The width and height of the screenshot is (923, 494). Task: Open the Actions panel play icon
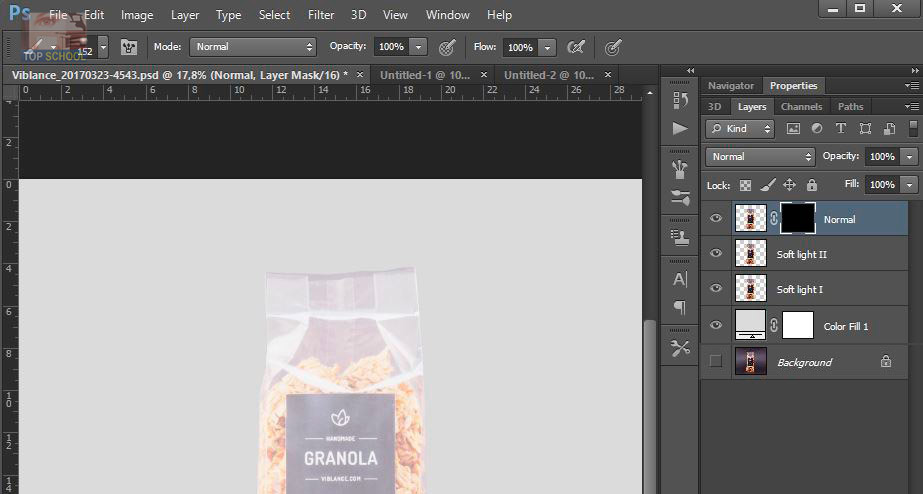point(680,128)
